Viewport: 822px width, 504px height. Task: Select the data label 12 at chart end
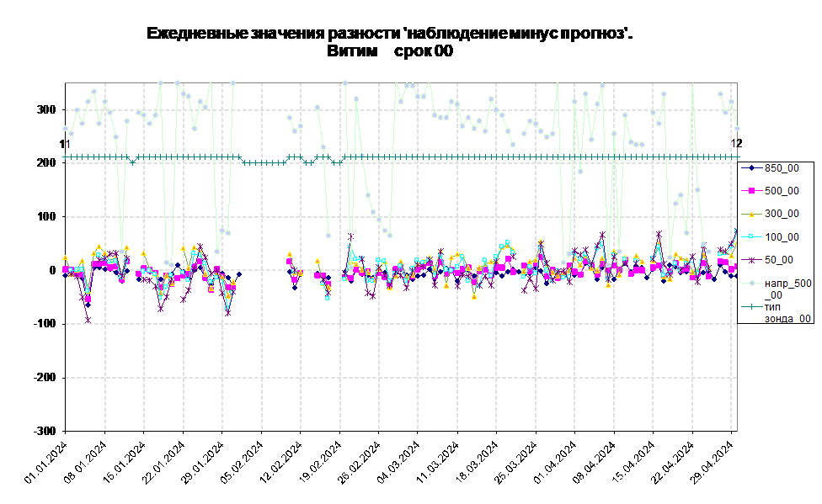(737, 143)
